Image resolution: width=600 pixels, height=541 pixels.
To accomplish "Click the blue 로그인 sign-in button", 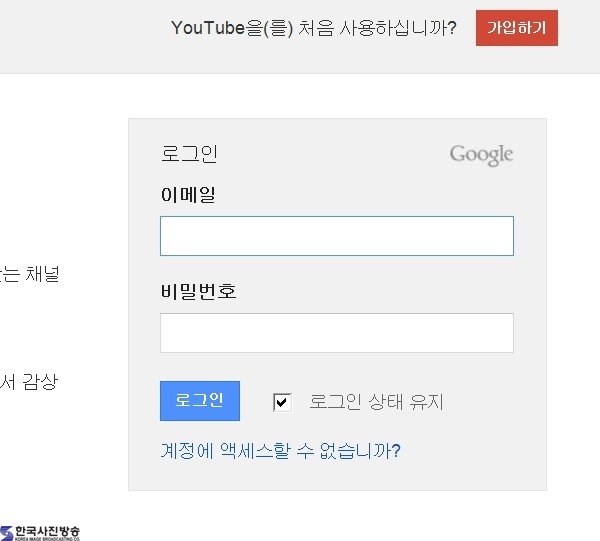I will [x=200, y=401].
